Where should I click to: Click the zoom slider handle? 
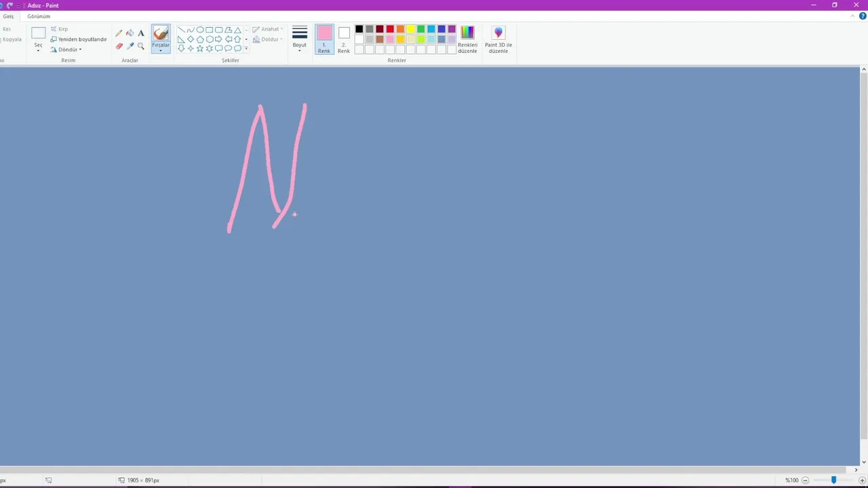[833, 480]
